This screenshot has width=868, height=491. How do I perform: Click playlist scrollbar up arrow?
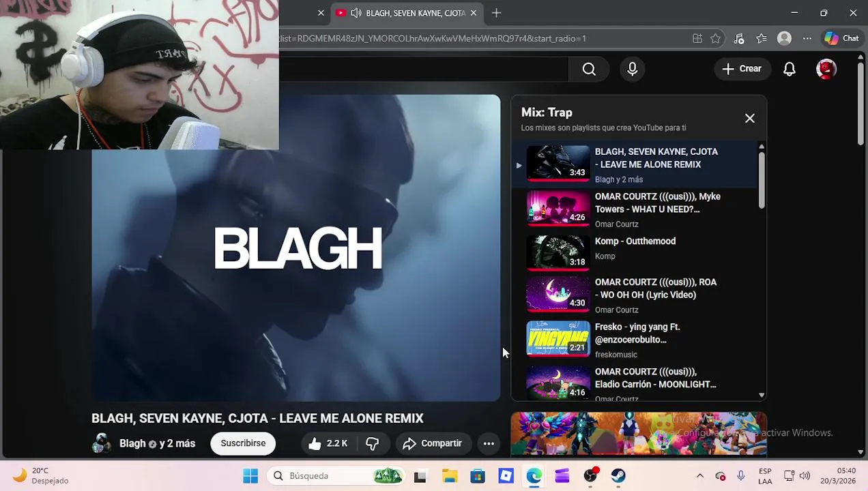762,147
